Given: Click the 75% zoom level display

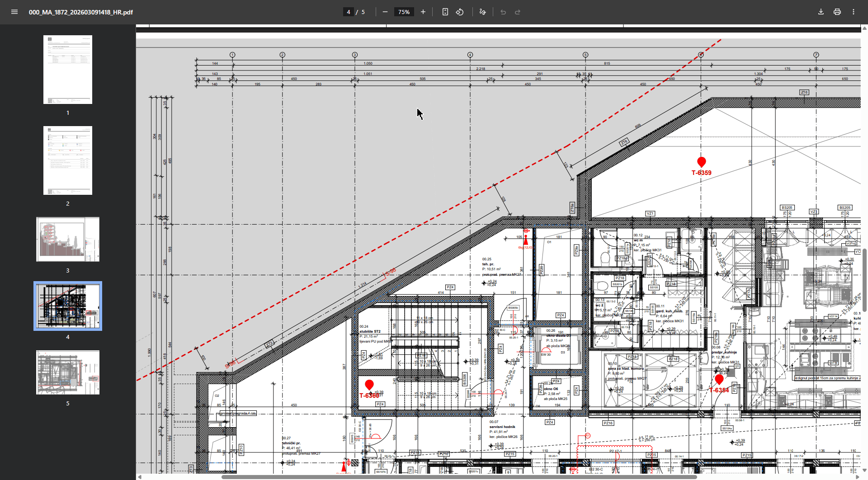Looking at the screenshot, I should 404,12.
